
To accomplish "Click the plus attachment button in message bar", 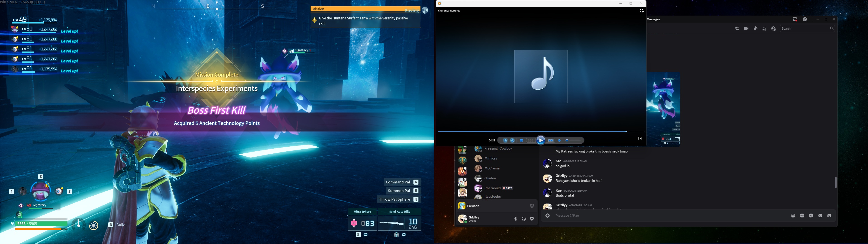I will [547, 216].
